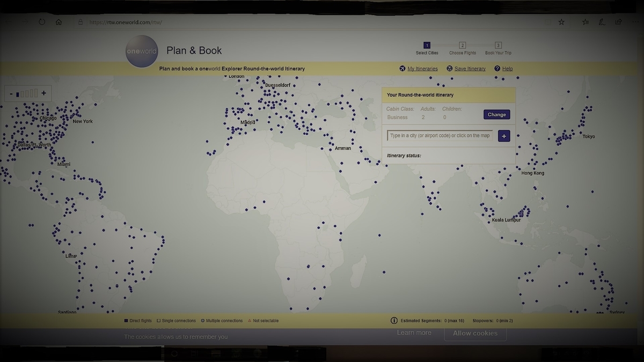Select Madrid on the map

(248, 122)
